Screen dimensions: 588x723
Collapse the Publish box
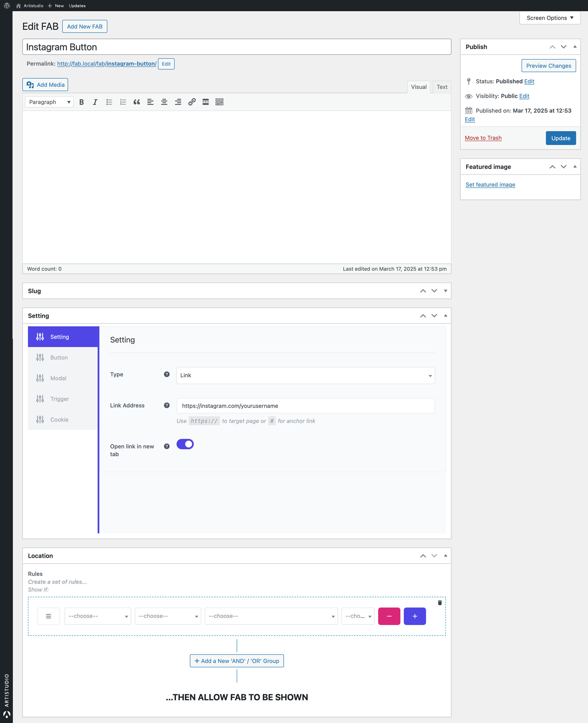(575, 47)
